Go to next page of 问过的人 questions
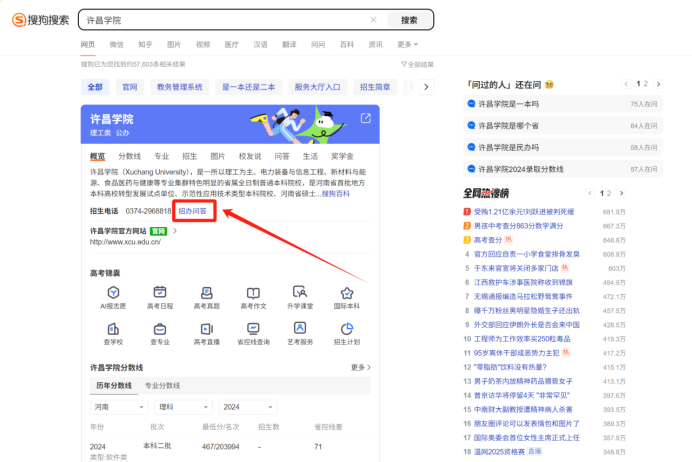Screen dimensions: 692x462 [658, 84]
